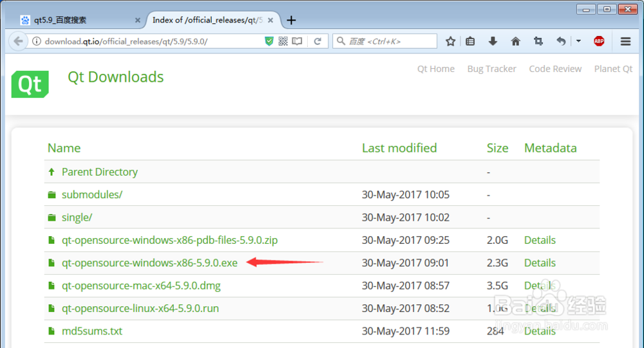The width and height of the screenshot is (644, 348).
Task: Open the Code Review link
Action: [x=555, y=69]
